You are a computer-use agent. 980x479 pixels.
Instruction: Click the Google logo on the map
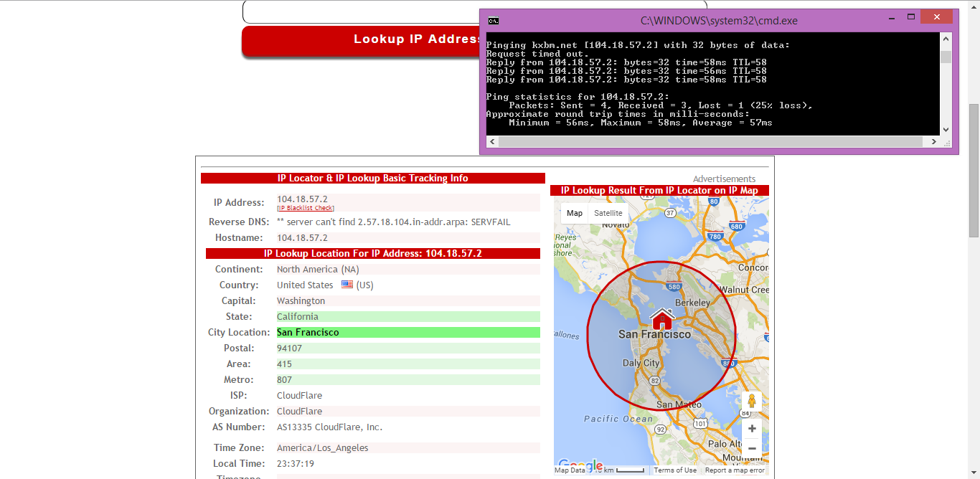coord(580,465)
